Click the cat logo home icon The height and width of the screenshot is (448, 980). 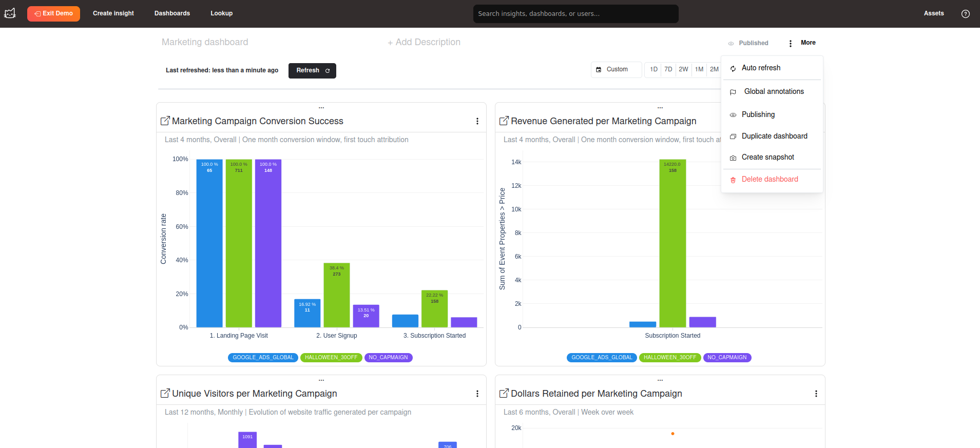(10, 13)
